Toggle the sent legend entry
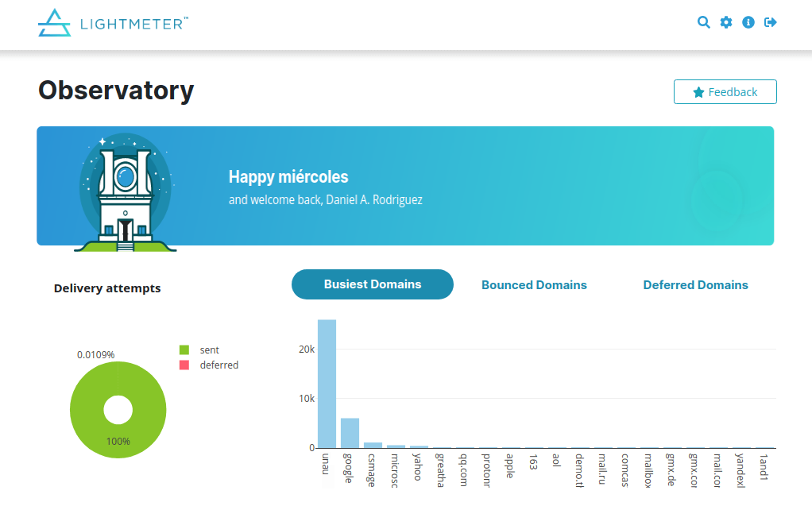Screen dimensions: 812x506 (x=209, y=350)
